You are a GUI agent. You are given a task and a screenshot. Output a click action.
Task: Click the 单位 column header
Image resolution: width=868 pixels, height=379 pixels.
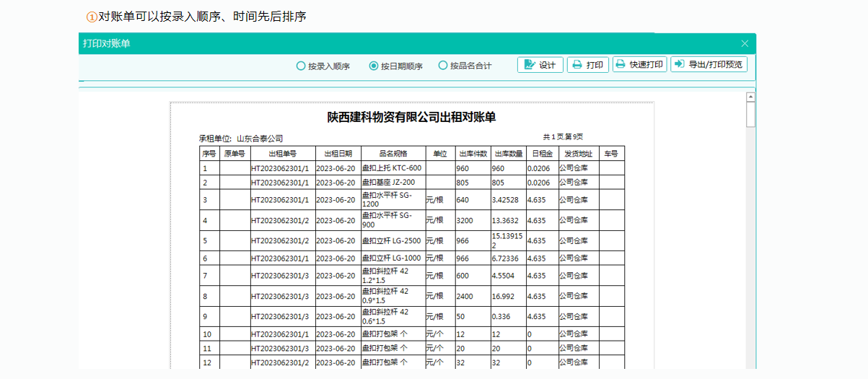pos(440,154)
